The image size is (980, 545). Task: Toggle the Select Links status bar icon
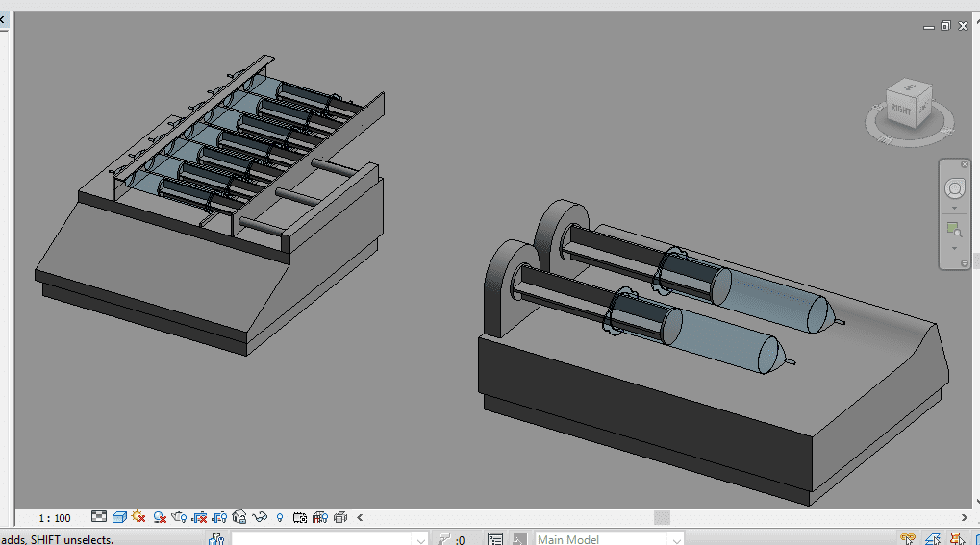[908, 538]
